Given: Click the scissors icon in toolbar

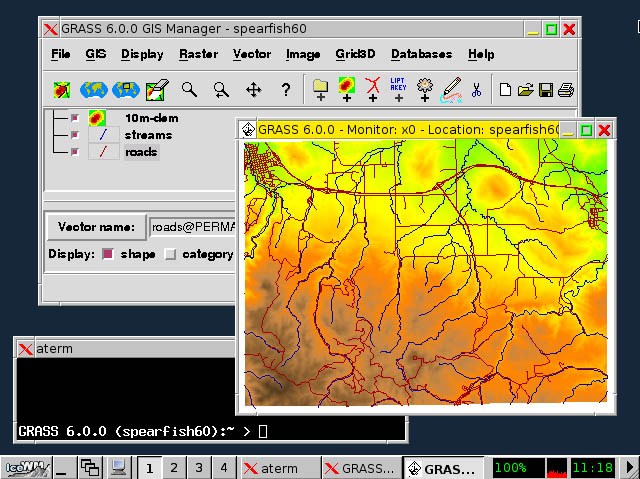Looking at the screenshot, I should tap(476, 90).
